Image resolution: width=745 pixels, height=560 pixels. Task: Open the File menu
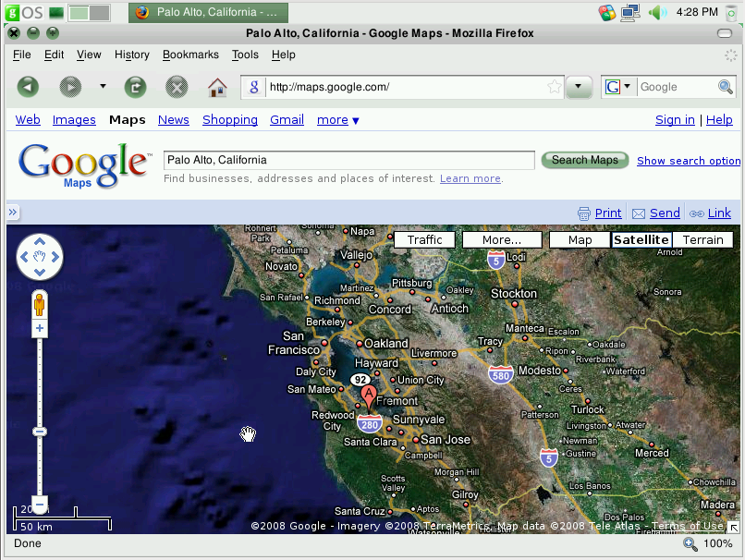coord(22,55)
